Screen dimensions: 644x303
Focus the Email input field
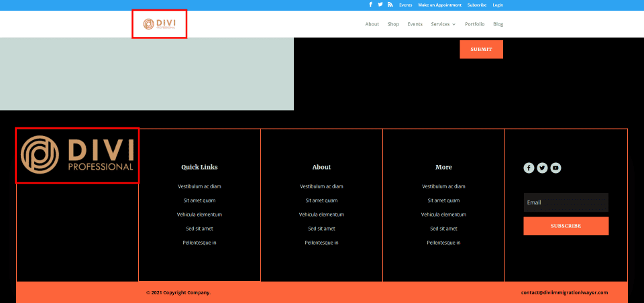pos(566,202)
